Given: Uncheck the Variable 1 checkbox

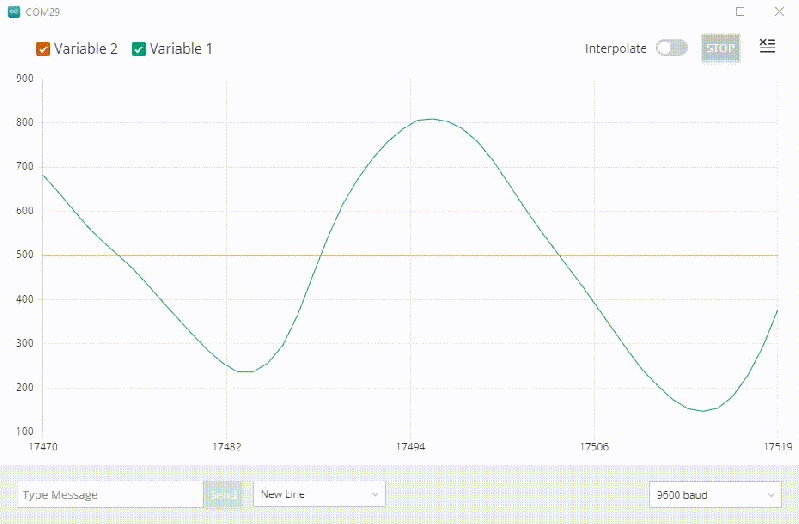Looking at the screenshot, I should (139, 49).
